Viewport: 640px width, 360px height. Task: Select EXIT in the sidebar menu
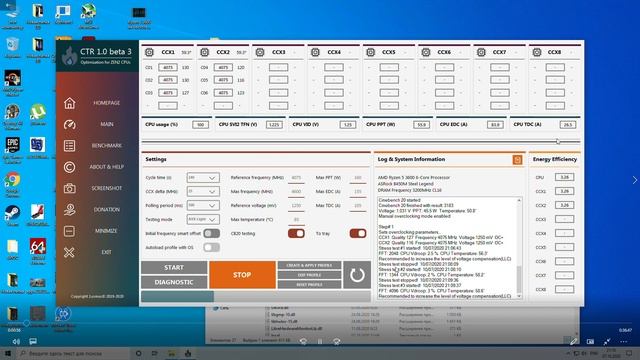[106, 252]
